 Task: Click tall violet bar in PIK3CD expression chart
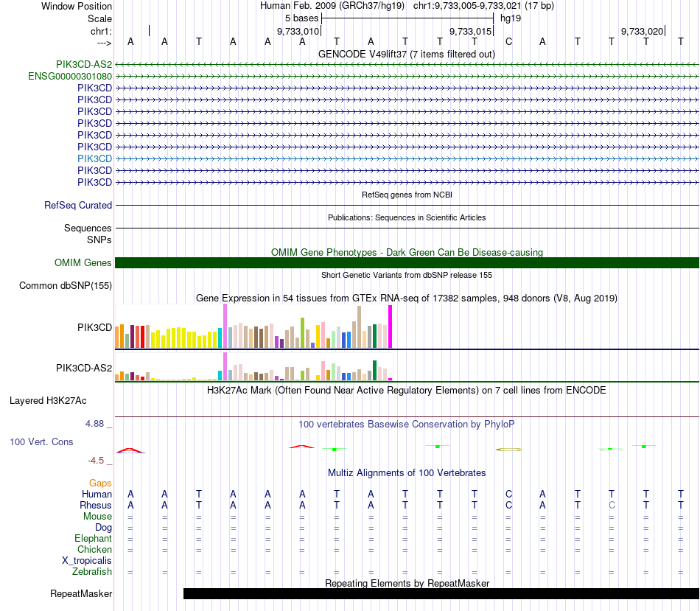click(225, 326)
